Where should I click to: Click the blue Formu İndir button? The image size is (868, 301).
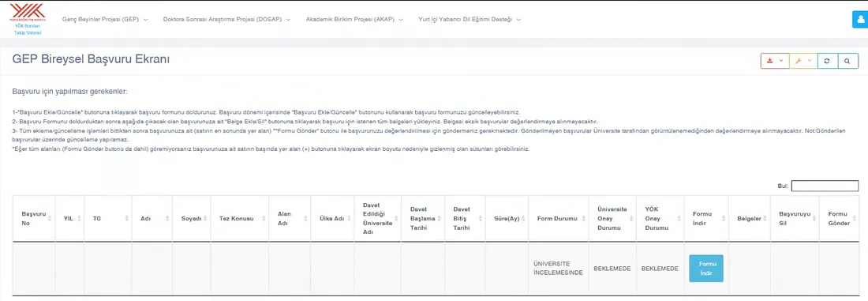pyautogui.click(x=705, y=269)
